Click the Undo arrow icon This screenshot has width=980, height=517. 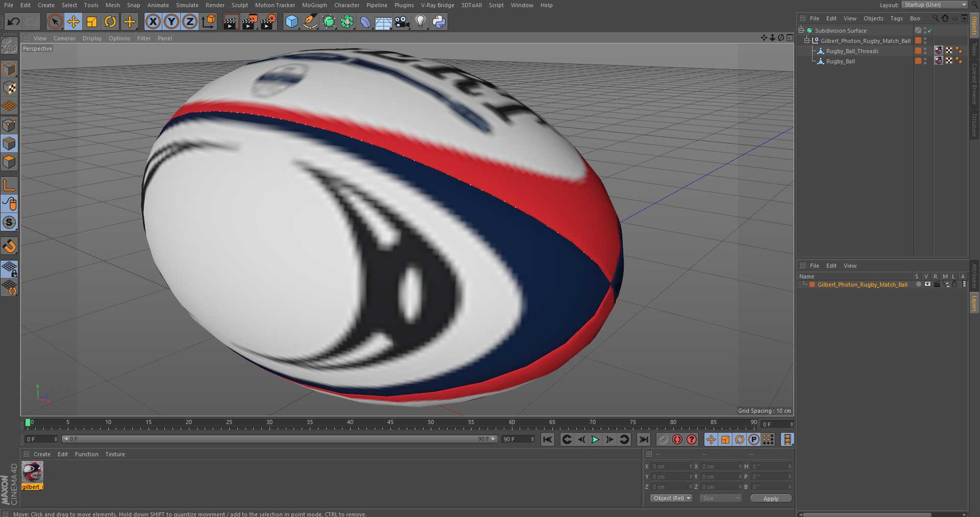(14, 21)
